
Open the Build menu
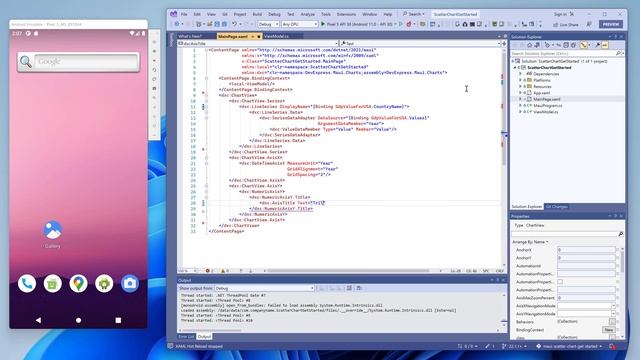coord(257,14)
